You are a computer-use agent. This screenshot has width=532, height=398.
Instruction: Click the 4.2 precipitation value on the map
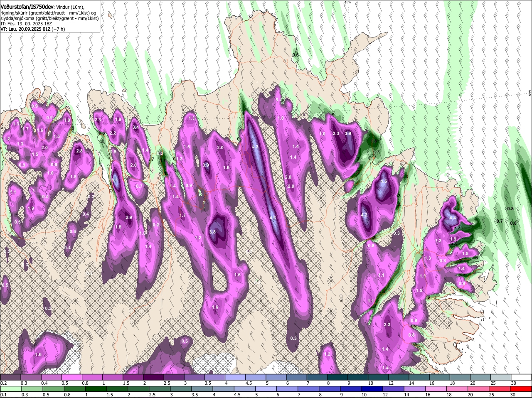[x=365, y=215]
